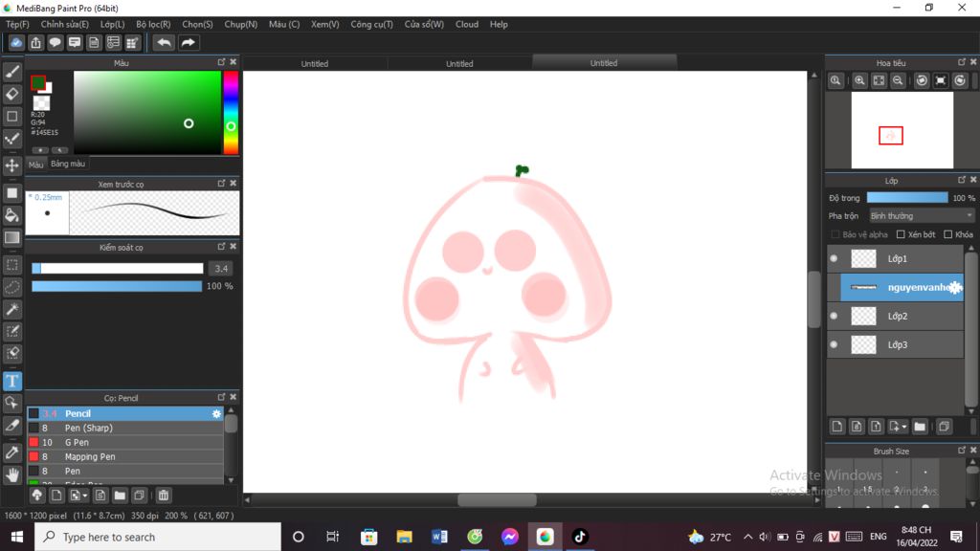Activate the rectangular selection tool
Screen dimensions: 980x551
coord(11,265)
